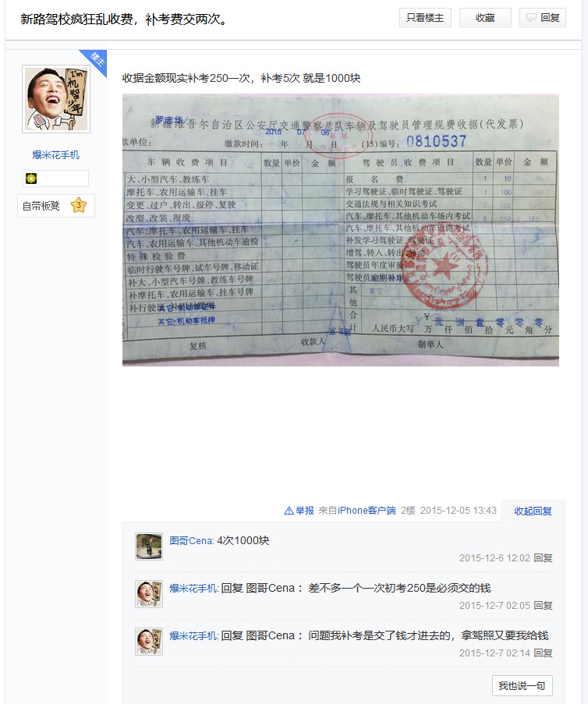Reply to the 12:02 comment
The width and height of the screenshot is (588, 704).
[543, 557]
